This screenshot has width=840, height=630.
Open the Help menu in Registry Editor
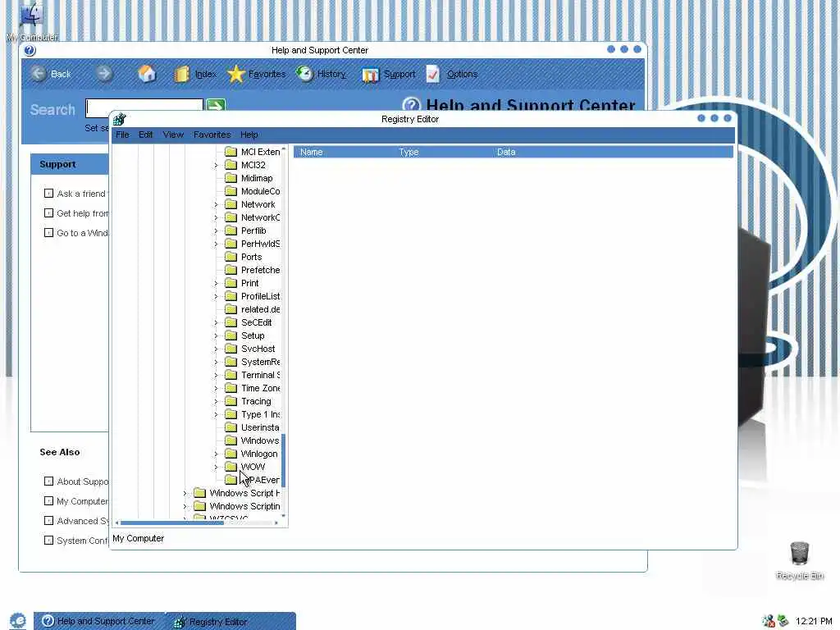249,135
